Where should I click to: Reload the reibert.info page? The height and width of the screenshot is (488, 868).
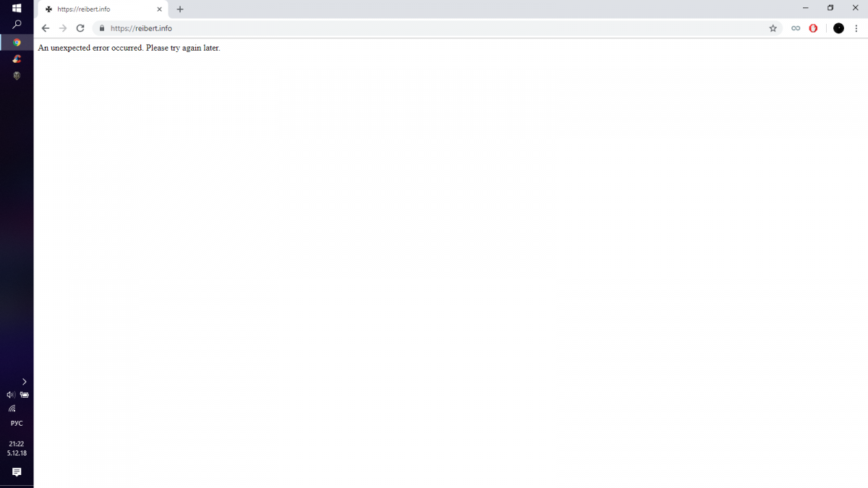(80, 28)
